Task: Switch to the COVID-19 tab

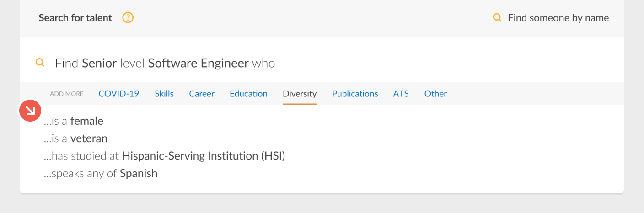Action: click(119, 94)
